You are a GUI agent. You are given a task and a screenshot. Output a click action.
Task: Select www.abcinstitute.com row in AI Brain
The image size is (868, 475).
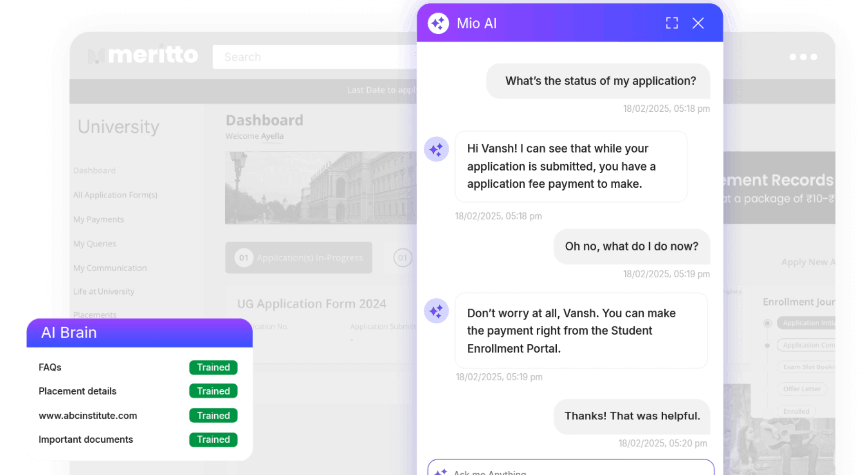(x=138, y=416)
